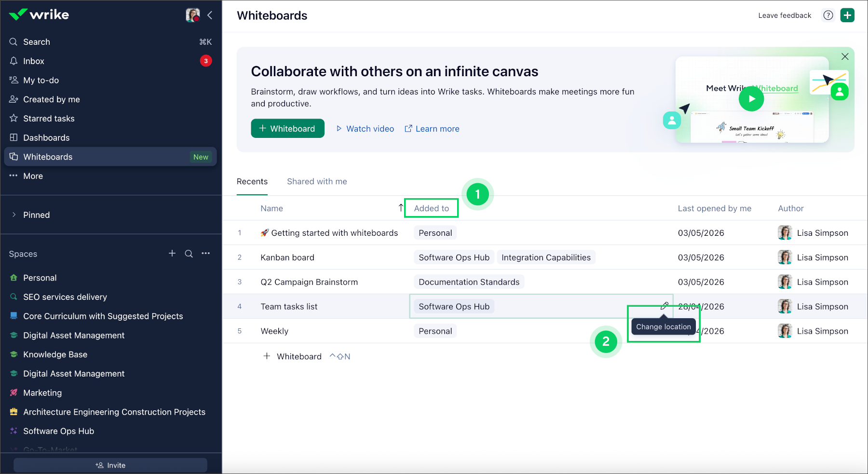Image resolution: width=868 pixels, height=474 pixels.
Task: Close the whiteboard promo banner
Action: [x=845, y=56]
